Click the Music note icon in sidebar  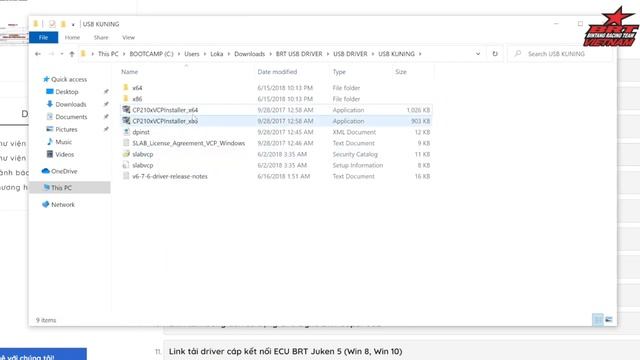click(50, 142)
